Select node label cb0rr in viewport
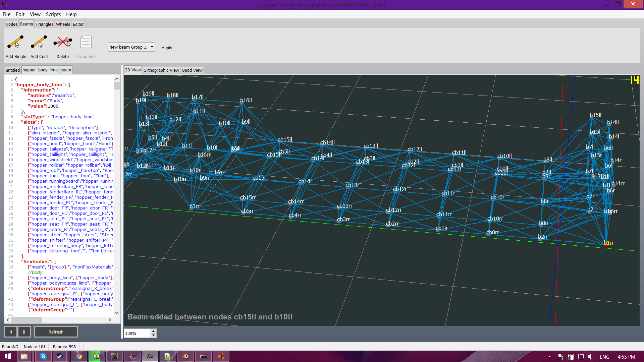Image resolution: width=644 pixels, height=362 pixels. click(x=492, y=232)
